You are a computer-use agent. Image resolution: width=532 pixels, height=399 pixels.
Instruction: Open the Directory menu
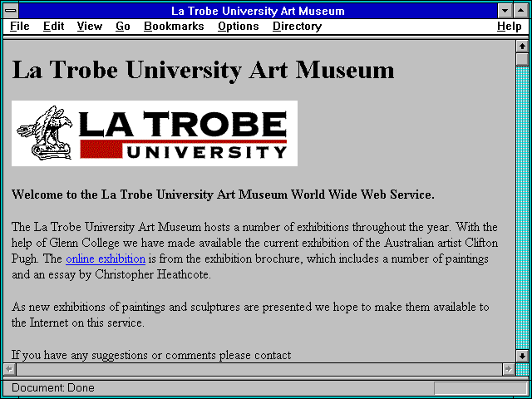tap(297, 27)
